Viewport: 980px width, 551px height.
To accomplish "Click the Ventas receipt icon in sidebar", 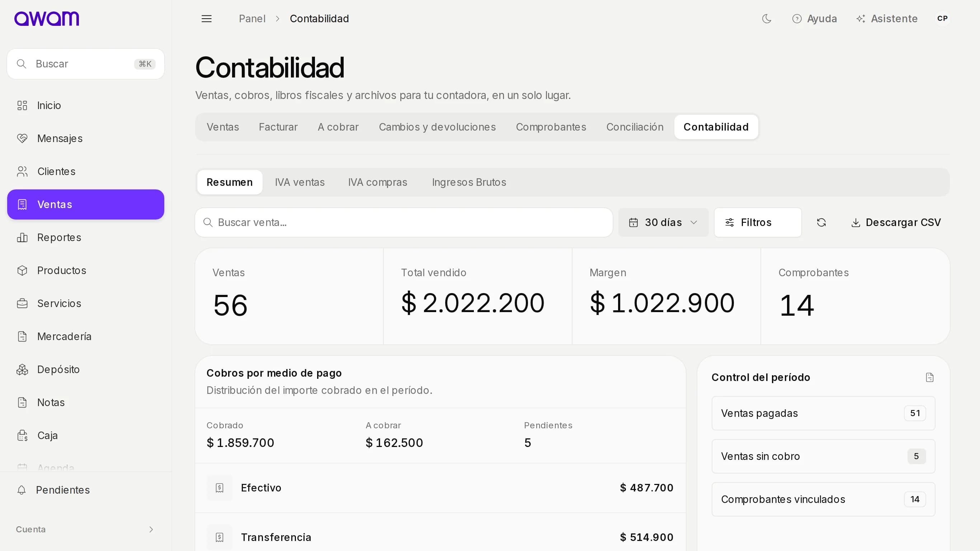I will point(23,204).
